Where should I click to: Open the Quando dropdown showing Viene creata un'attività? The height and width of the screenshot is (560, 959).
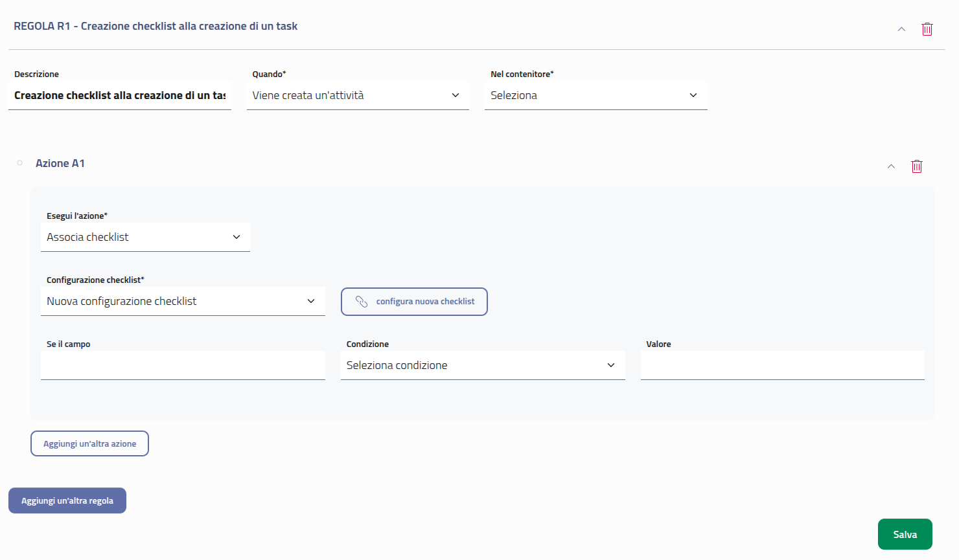coord(358,95)
